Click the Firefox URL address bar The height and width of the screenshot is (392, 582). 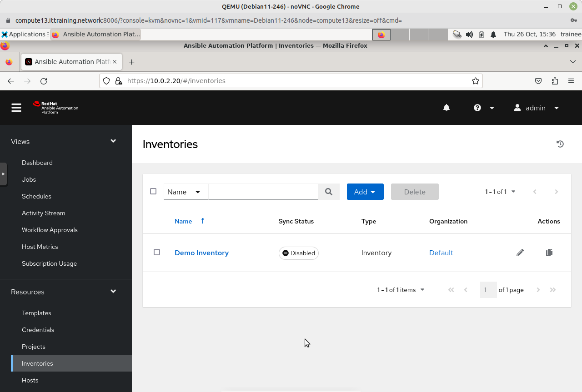[x=291, y=81]
